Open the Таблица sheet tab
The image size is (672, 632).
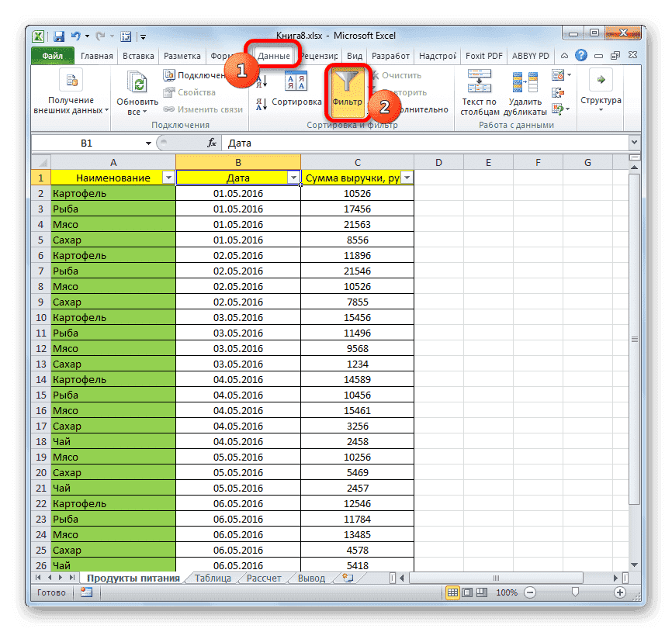pyautogui.click(x=214, y=578)
